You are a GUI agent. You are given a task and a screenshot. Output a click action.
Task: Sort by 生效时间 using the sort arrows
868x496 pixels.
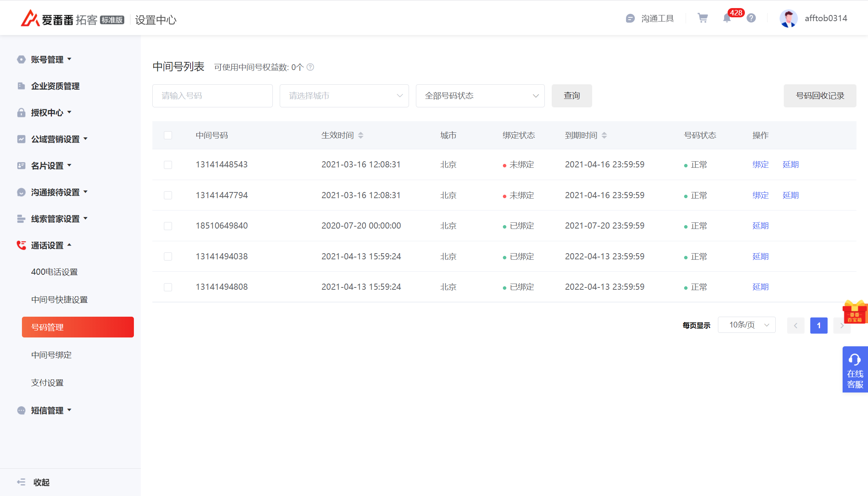[361, 135]
